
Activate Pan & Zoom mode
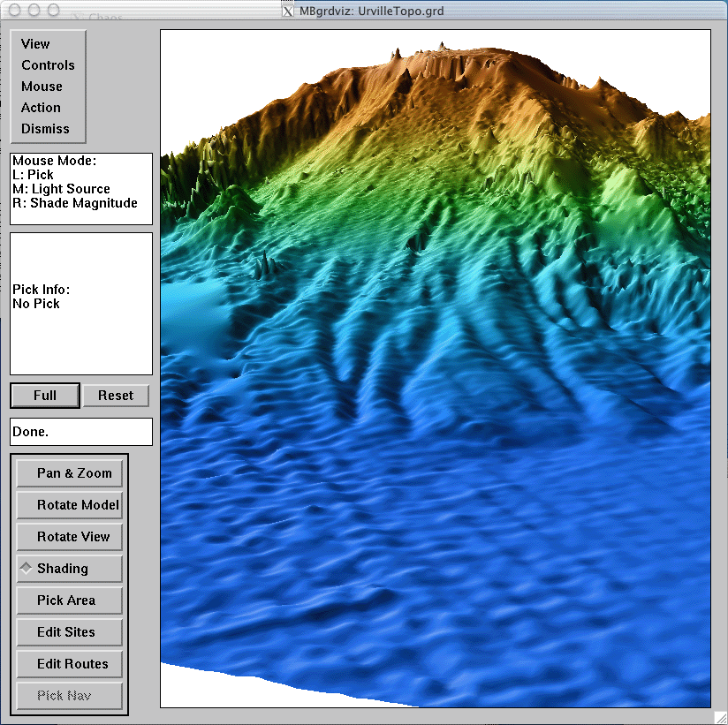69,472
